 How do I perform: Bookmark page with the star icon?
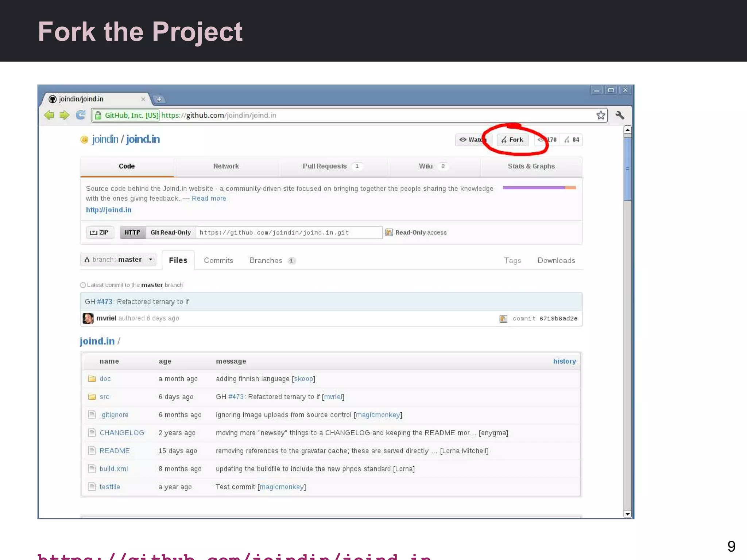point(601,116)
